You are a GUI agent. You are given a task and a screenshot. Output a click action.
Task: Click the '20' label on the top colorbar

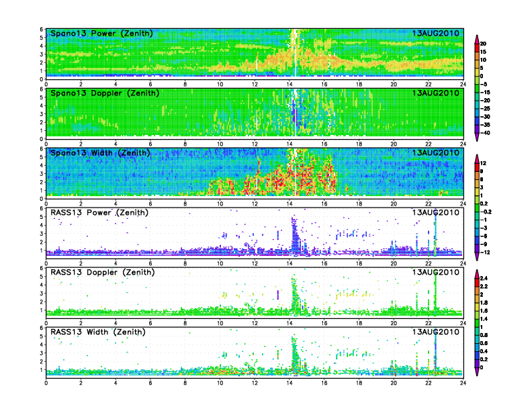(x=483, y=44)
